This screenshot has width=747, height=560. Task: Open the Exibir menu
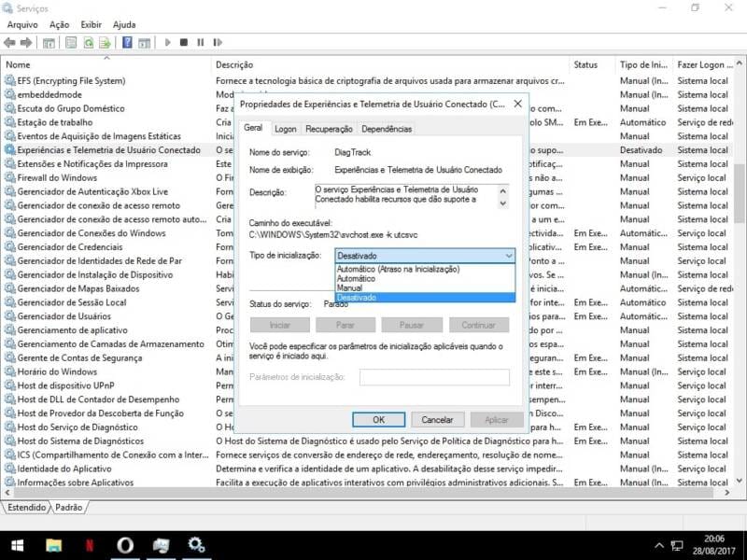click(x=91, y=25)
